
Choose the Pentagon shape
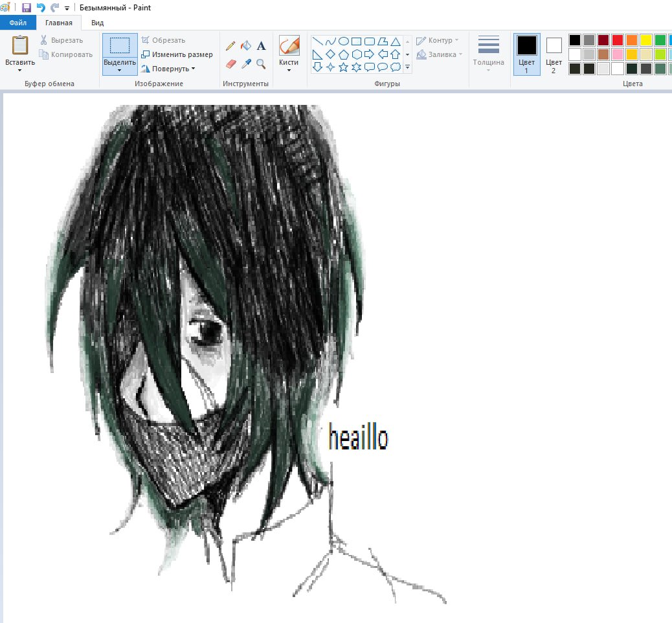[x=344, y=54]
